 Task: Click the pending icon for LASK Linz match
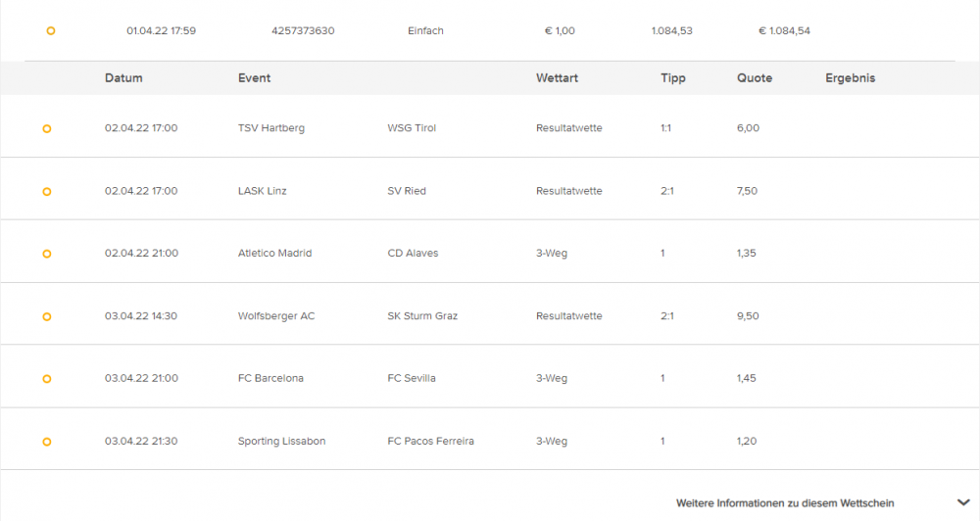point(47,192)
